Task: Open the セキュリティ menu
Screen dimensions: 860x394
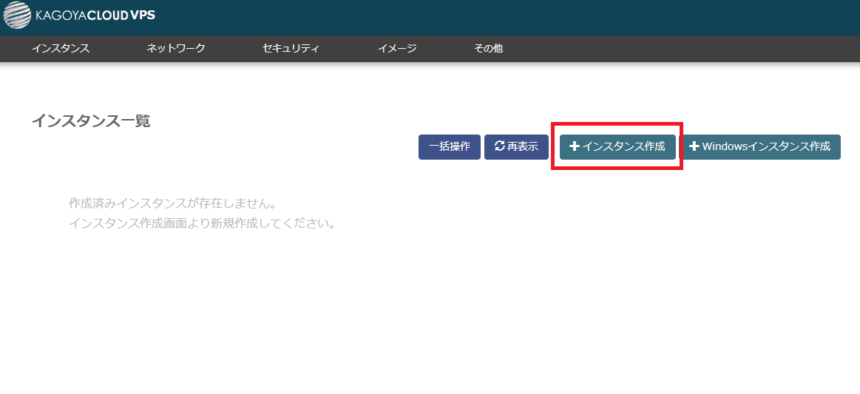Action: 291,48
